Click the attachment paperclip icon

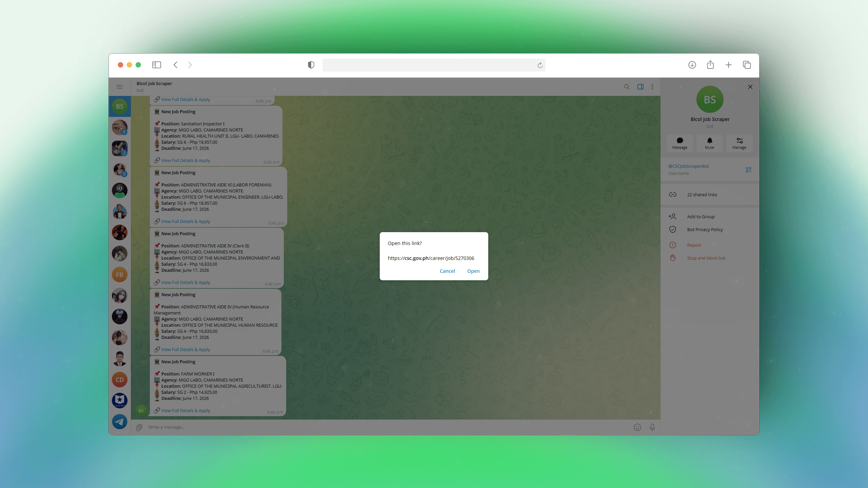pos(139,427)
